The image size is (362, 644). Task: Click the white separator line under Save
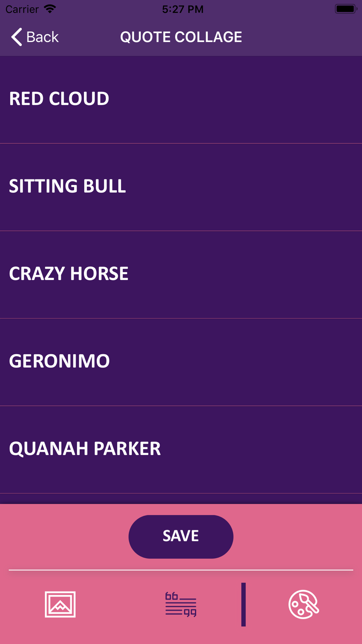(x=181, y=570)
